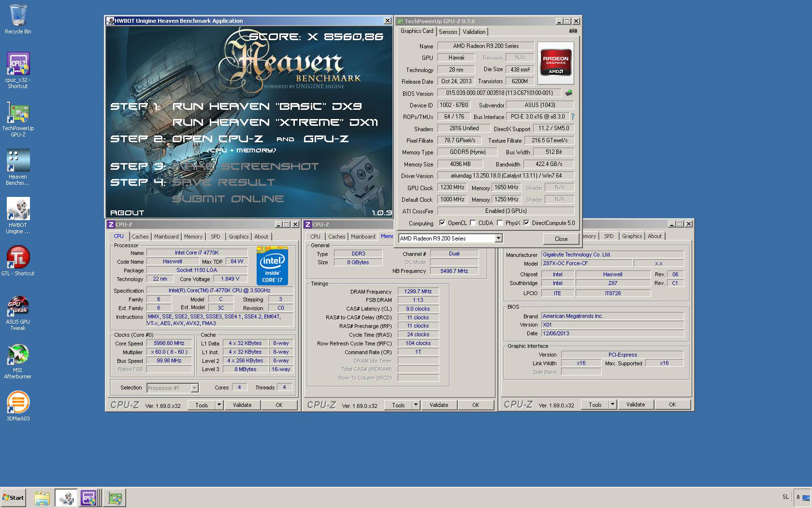Open Tools dropdown arrow in first CPU-Z
Viewport: 812px width, 508px height.
point(219,405)
